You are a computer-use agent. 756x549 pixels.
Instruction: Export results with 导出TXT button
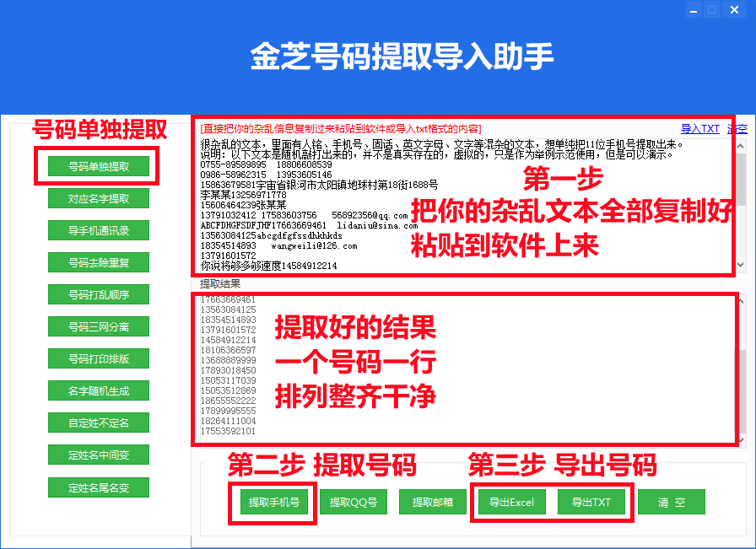coord(591,503)
